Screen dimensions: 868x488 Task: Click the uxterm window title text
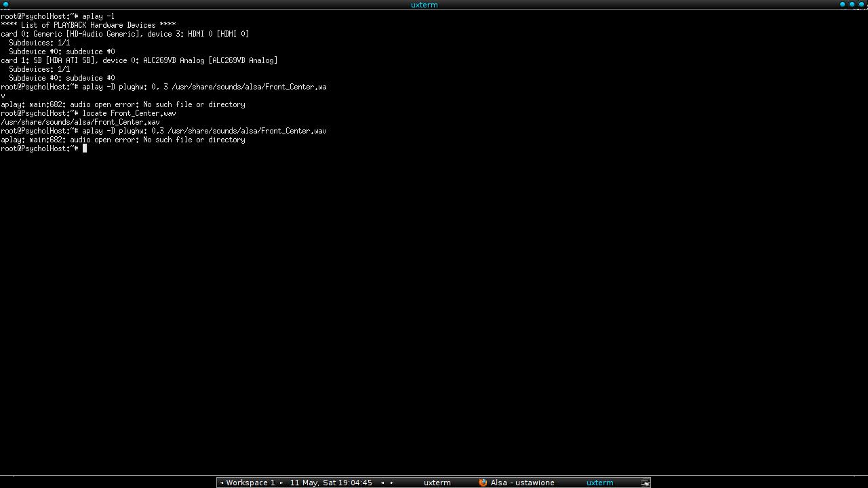tap(424, 5)
